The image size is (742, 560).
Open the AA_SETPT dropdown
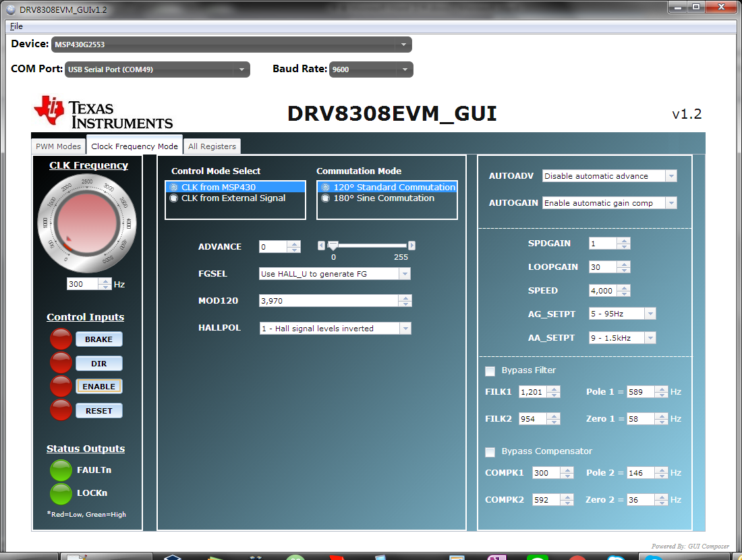pos(623,338)
